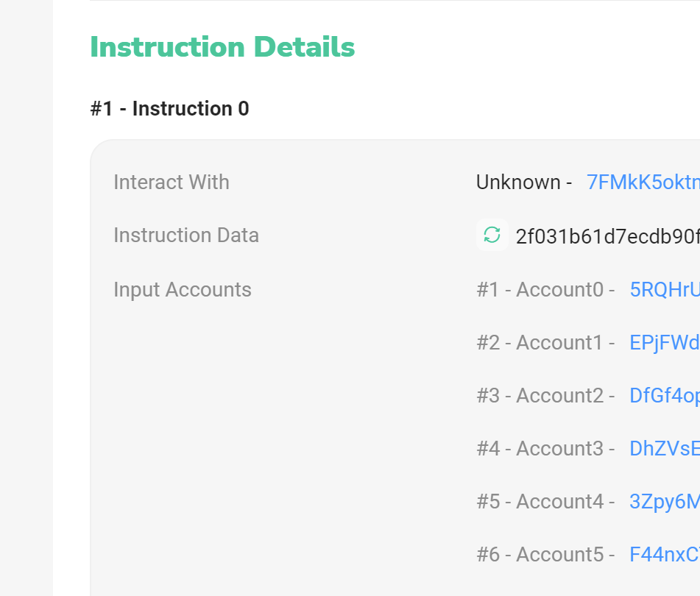Screen dimensions: 700x596
Task: Click the '#3 - Account2 -' label
Action: [545, 396]
